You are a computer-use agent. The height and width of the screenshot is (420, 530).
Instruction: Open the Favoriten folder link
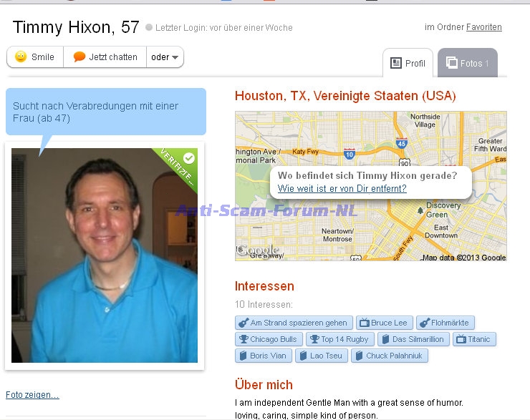click(483, 27)
